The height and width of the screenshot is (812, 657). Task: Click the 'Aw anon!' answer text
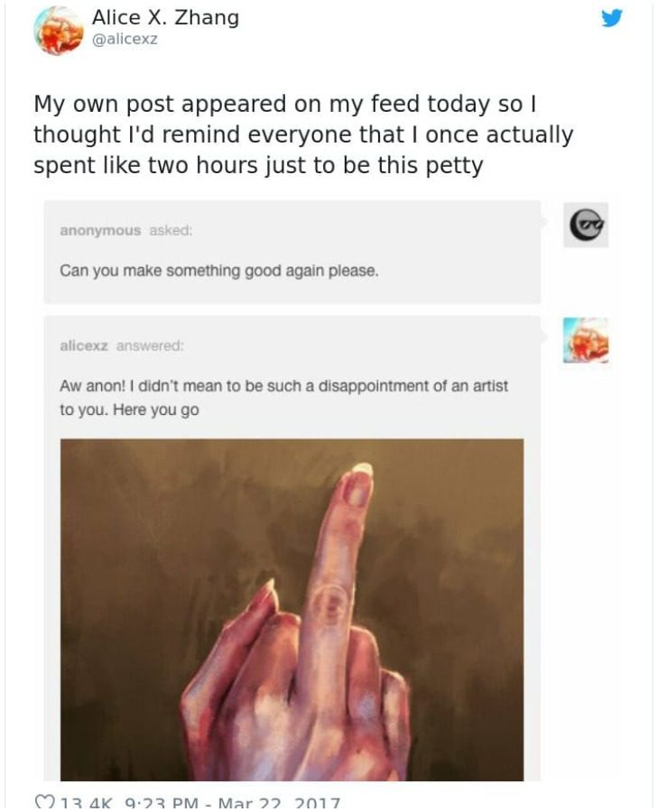point(283,398)
